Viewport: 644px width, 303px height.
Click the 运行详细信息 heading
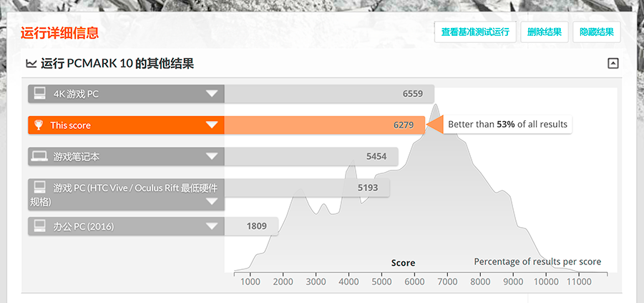(x=59, y=33)
